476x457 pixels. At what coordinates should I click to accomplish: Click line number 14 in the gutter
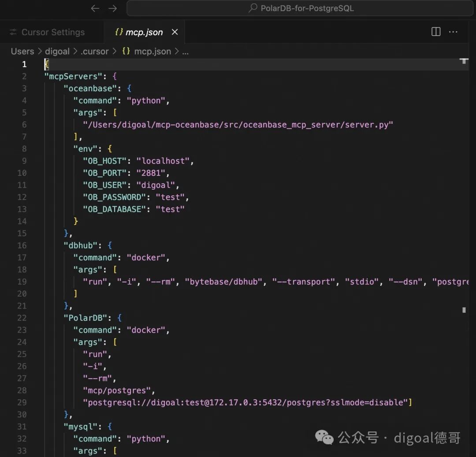pyautogui.click(x=22, y=221)
